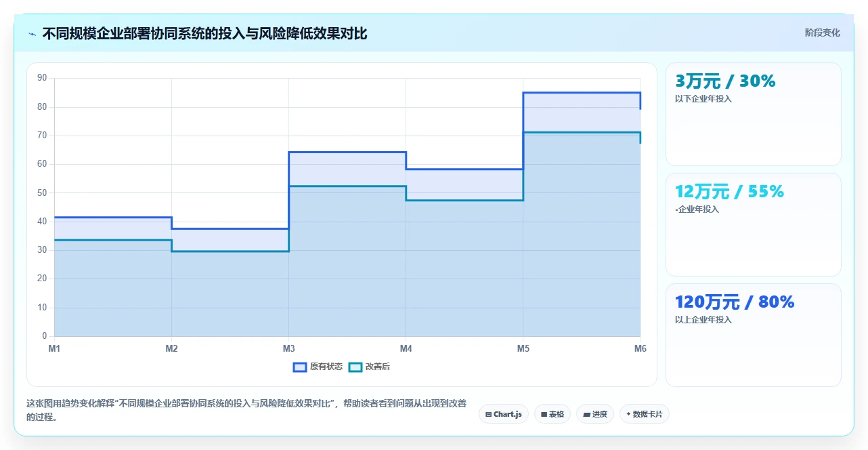The height and width of the screenshot is (450, 868).
Task: Click the M2 axis label
Action: click(171, 349)
